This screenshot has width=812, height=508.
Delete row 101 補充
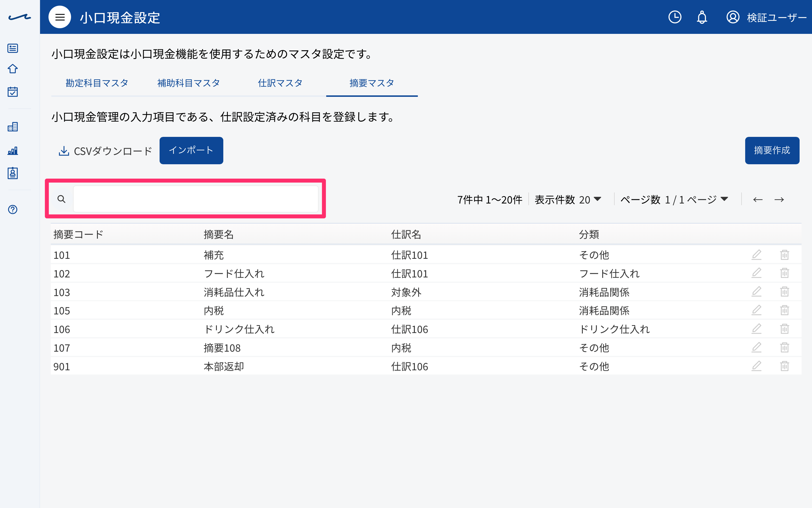click(784, 255)
